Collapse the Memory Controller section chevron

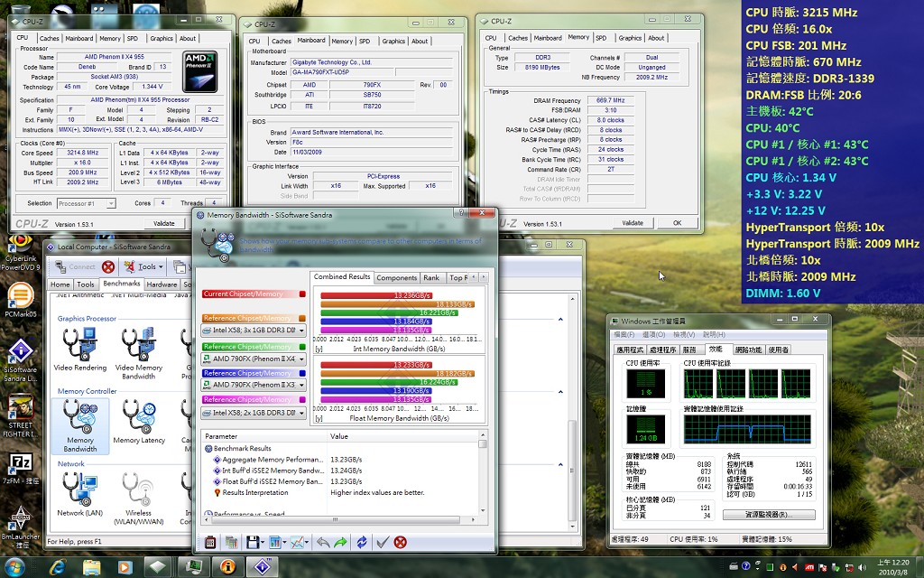560,392
